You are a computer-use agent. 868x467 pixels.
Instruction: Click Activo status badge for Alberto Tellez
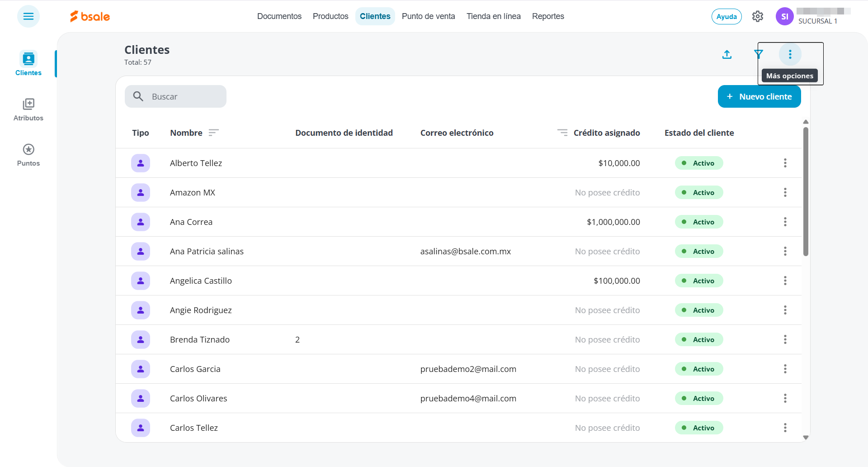(x=699, y=163)
